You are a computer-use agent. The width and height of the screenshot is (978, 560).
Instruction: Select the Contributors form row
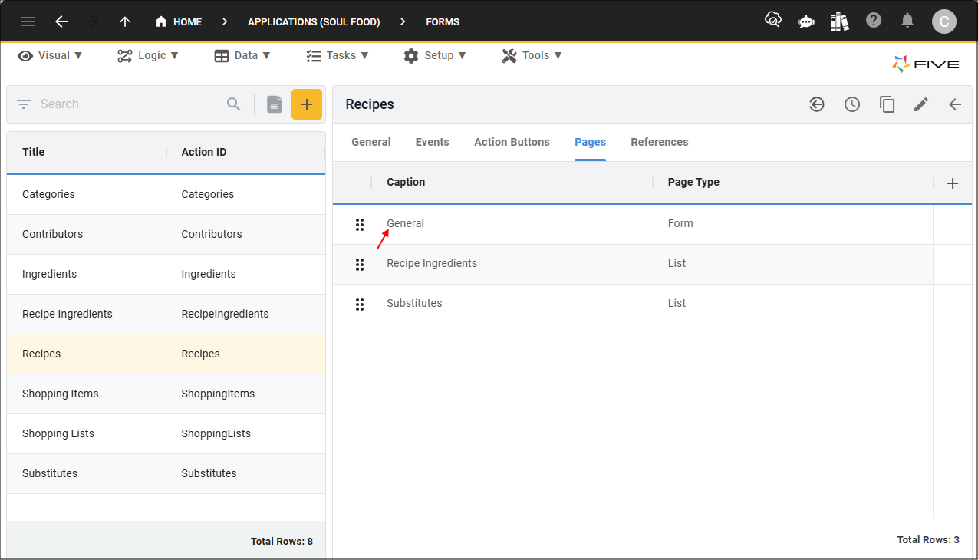click(166, 234)
